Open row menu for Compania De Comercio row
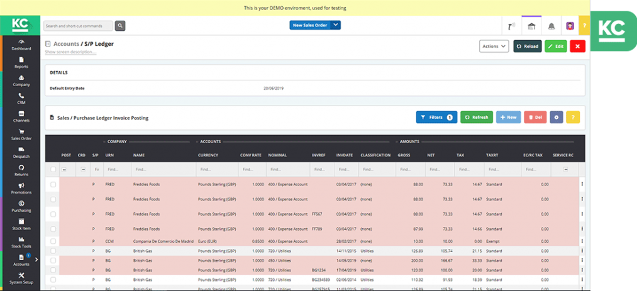Screen dimensions: 644x291 tap(582, 241)
